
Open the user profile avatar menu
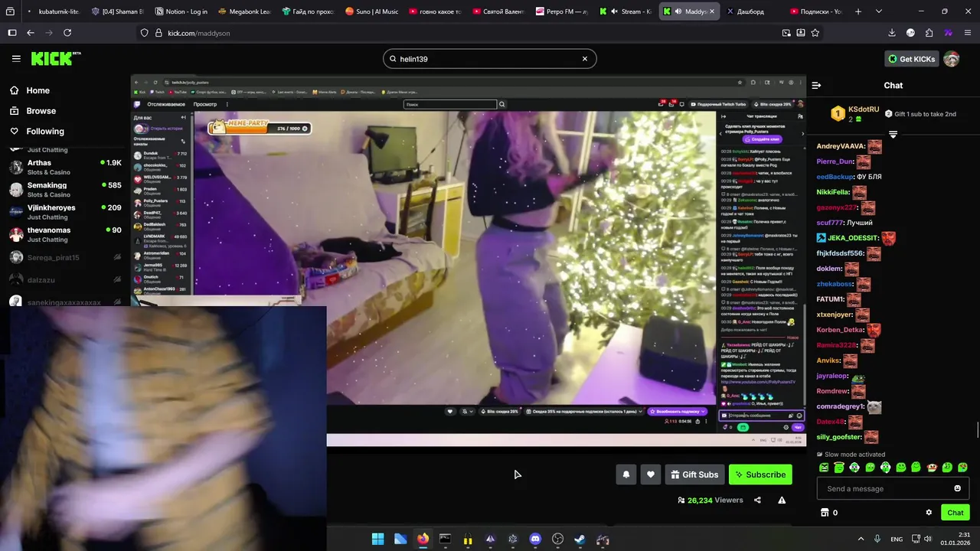(952, 59)
